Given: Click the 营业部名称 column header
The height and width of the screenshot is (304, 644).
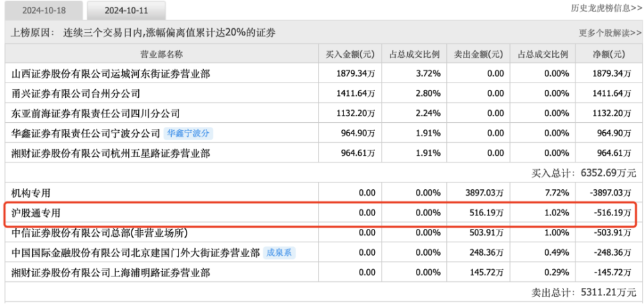Looking at the screenshot, I should [x=162, y=54].
